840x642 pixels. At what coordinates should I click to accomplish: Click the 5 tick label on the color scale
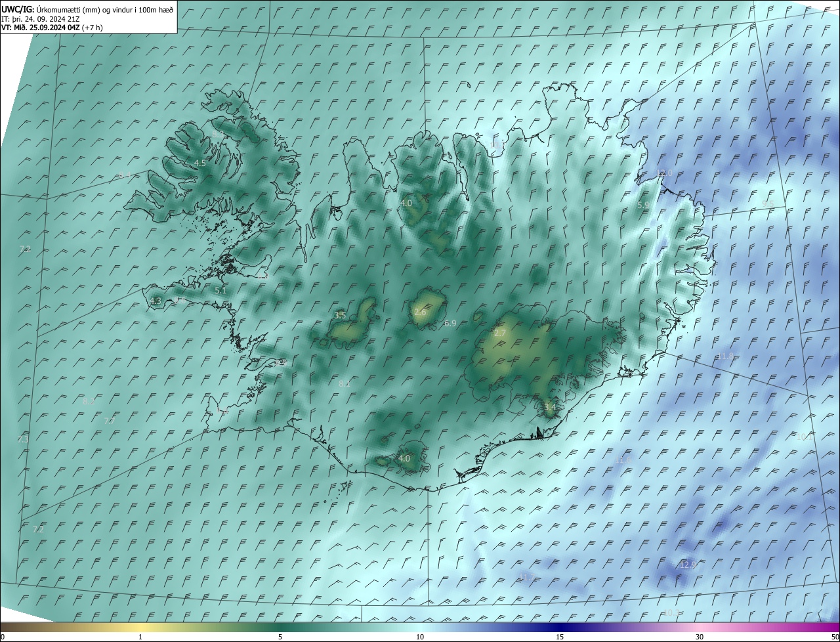tap(280, 637)
